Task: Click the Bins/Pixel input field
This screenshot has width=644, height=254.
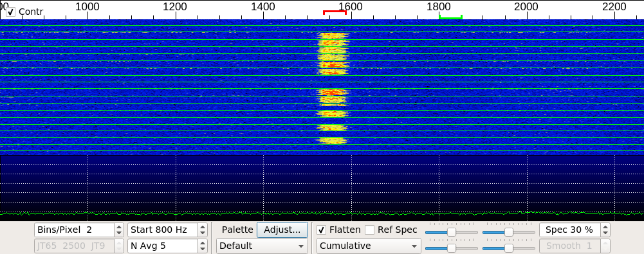Action: (x=75, y=230)
